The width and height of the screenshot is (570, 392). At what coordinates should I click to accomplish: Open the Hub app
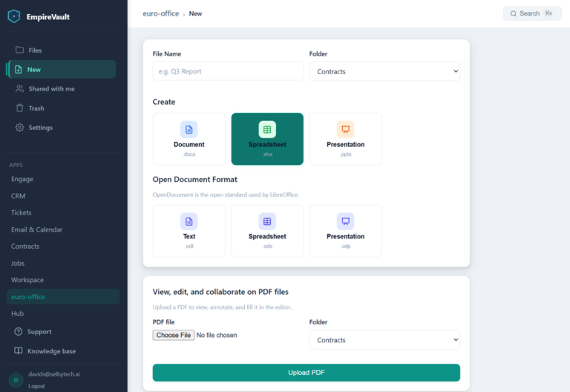63,313
